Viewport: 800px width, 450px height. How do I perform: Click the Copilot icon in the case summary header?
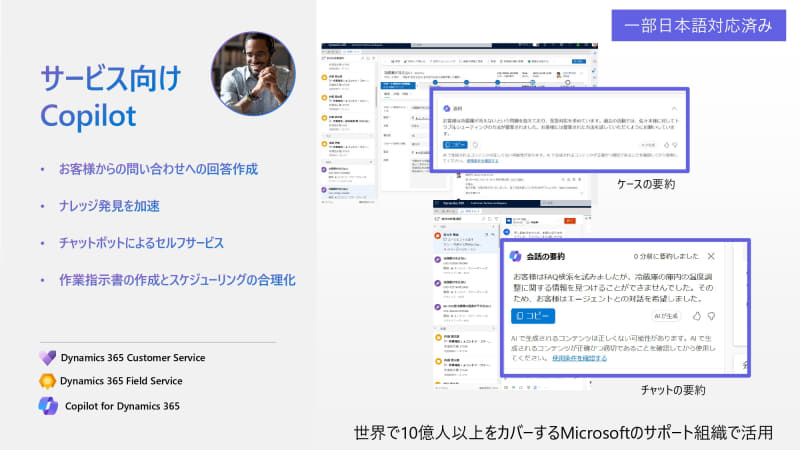447,108
